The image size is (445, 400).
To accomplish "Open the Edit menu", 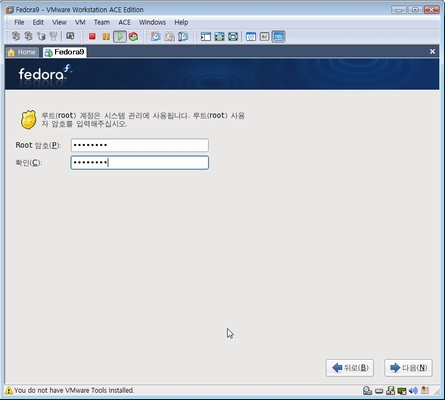I will coord(38,22).
